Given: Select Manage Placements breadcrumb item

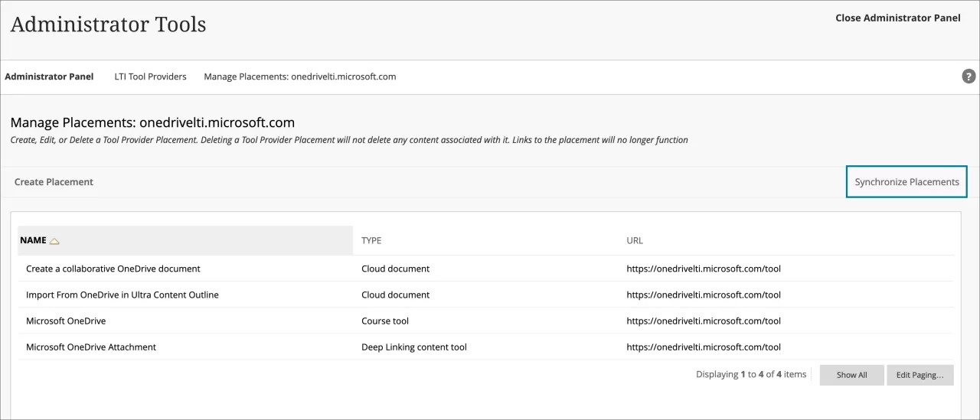Looking at the screenshot, I should pos(299,77).
